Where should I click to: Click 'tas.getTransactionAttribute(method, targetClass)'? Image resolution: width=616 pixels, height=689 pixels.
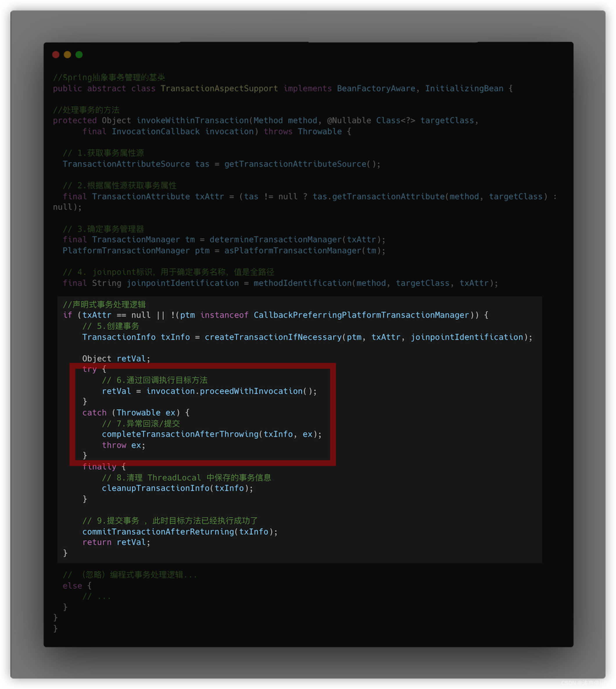pyautogui.click(x=430, y=197)
